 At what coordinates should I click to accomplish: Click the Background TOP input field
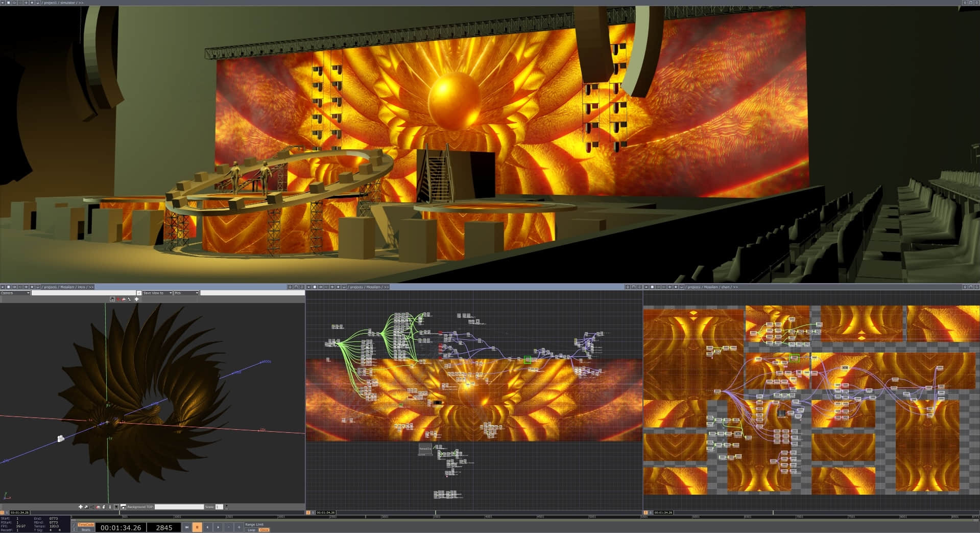[179, 507]
